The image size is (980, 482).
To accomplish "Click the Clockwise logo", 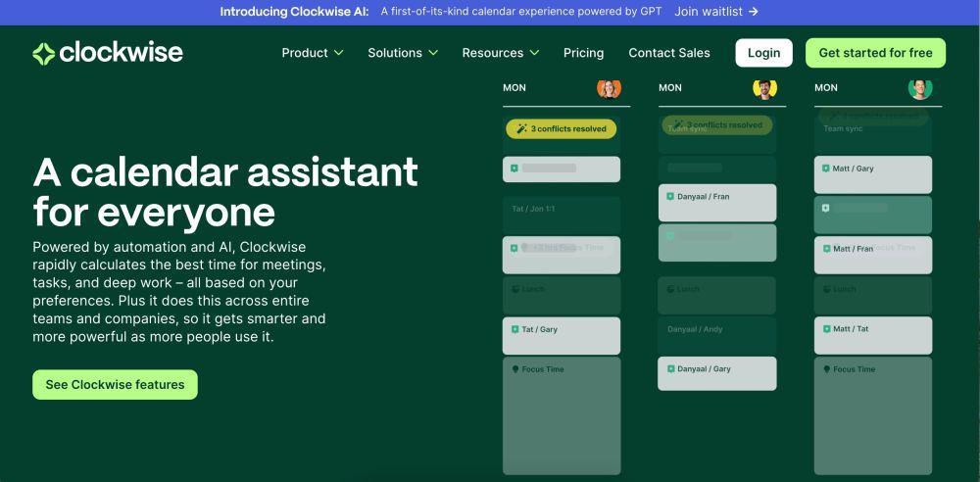I will click(x=108, y=53).
